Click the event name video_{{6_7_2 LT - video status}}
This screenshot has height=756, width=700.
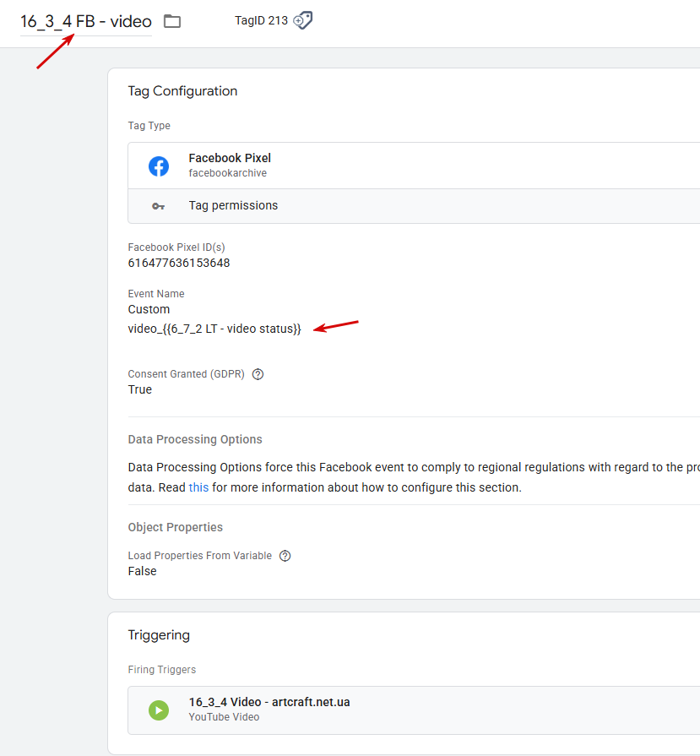click(x=214, y=328)
